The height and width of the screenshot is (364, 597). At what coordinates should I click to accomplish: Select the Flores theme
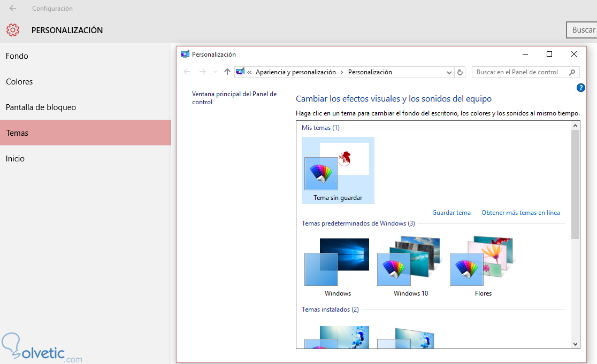click(483, 266)
